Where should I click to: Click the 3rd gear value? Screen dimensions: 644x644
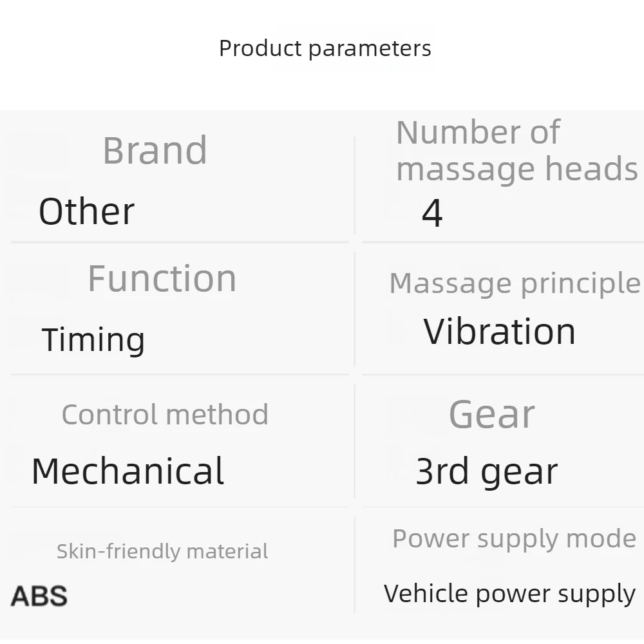(487, 472)
